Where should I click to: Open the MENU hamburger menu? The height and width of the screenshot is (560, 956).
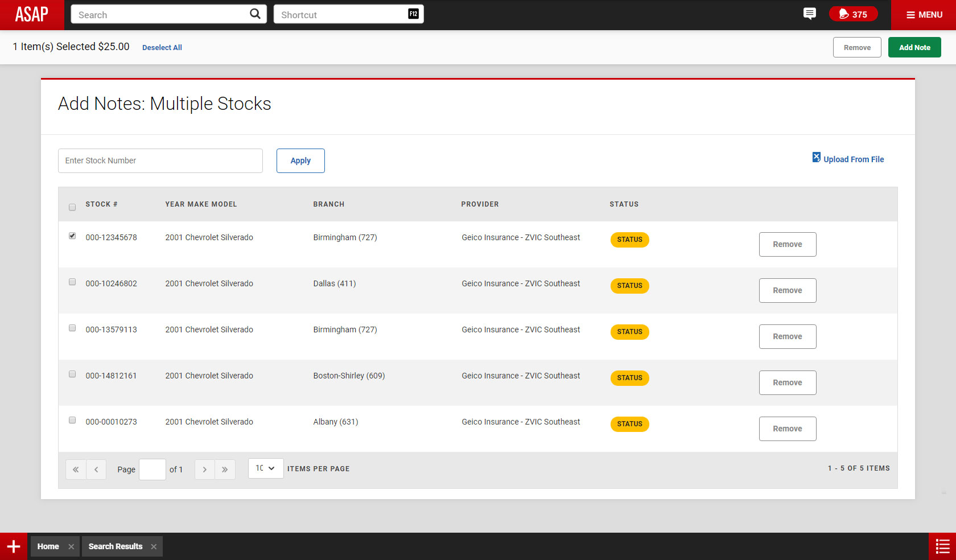tap(924, 15)
